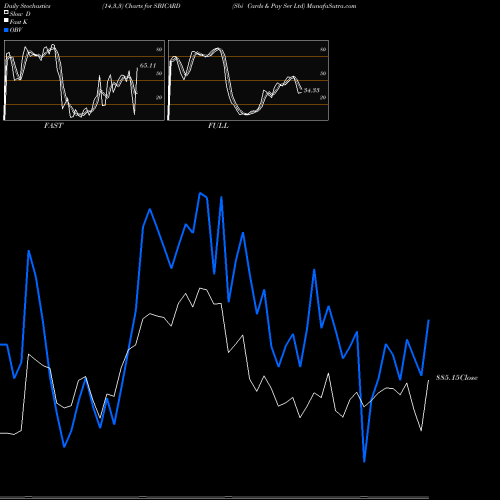
Task: Click the blue OBV legend swatch
Action: pyautogui.click(x=6, y=30)
